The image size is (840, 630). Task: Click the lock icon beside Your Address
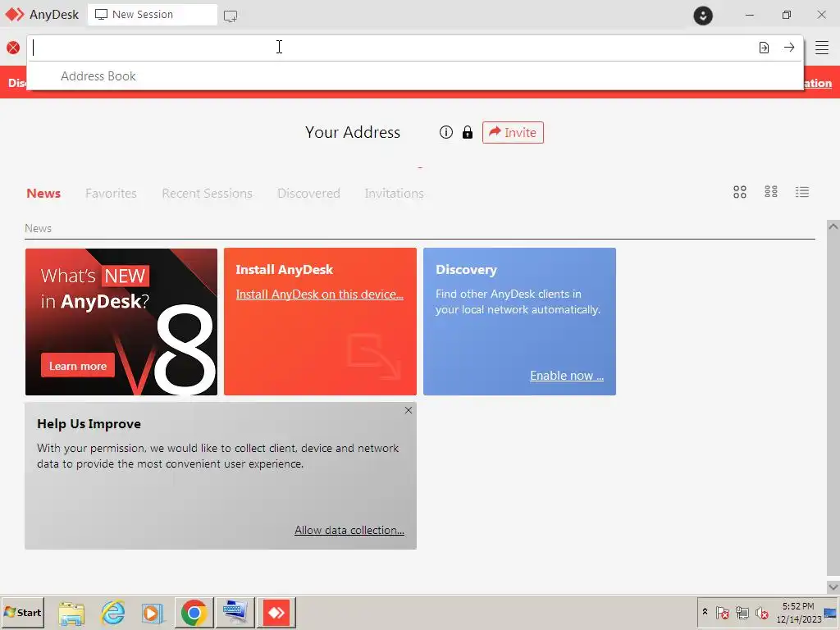coord(468,132)
